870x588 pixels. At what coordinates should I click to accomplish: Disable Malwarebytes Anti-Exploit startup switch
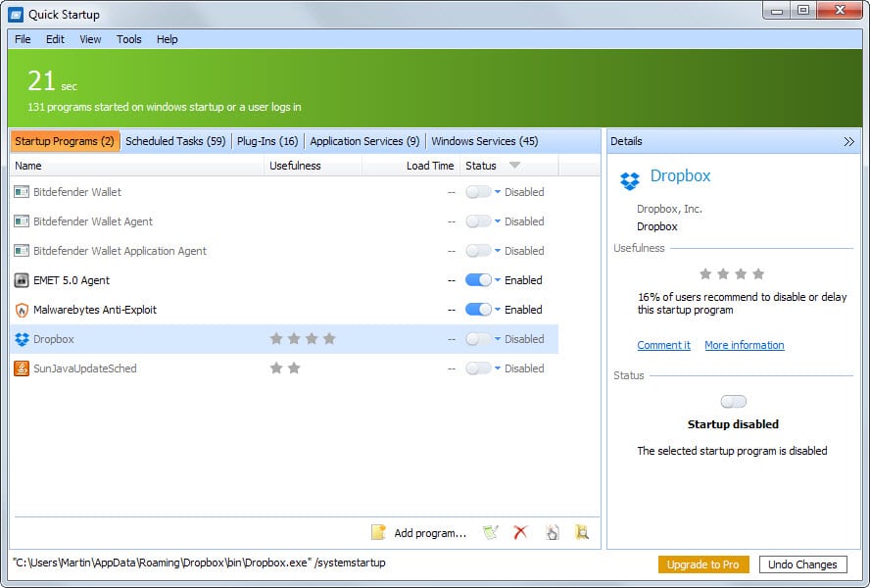478,310
